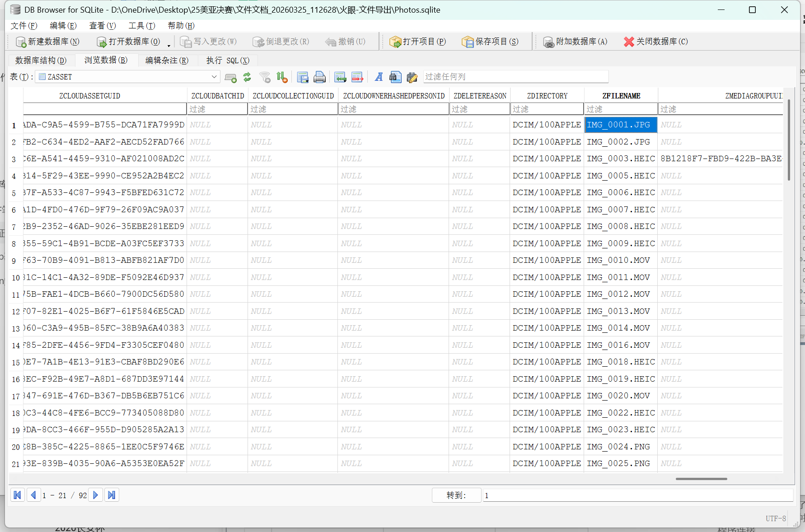Viewport: 805px width, 532px height.
Task: Click the insert new record icon
Action: pyautogui.click(x=340, y=77)
